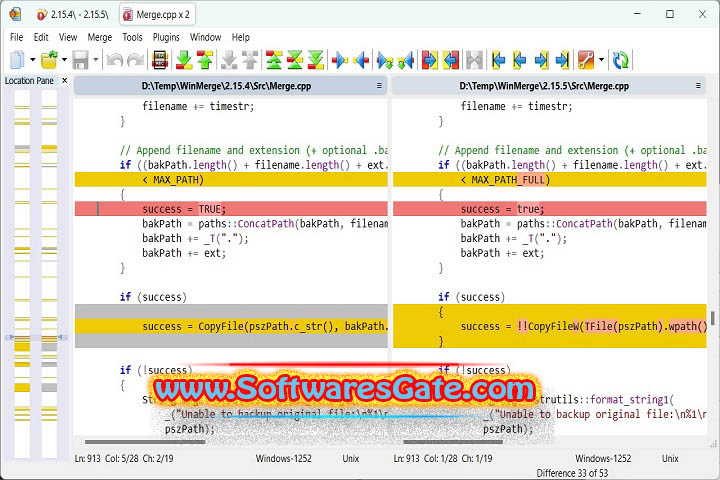Click the Open folder icon in toolbar
This screenshot has width=720, height=480.
click(49, 60)
